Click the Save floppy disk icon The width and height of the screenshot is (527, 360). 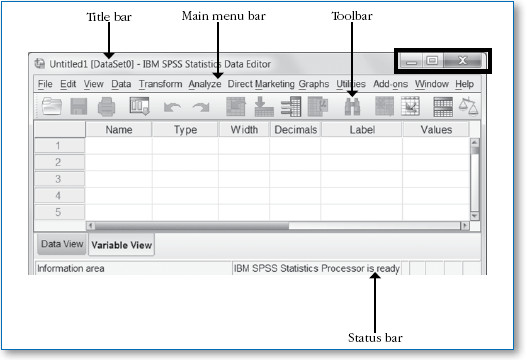79,107
